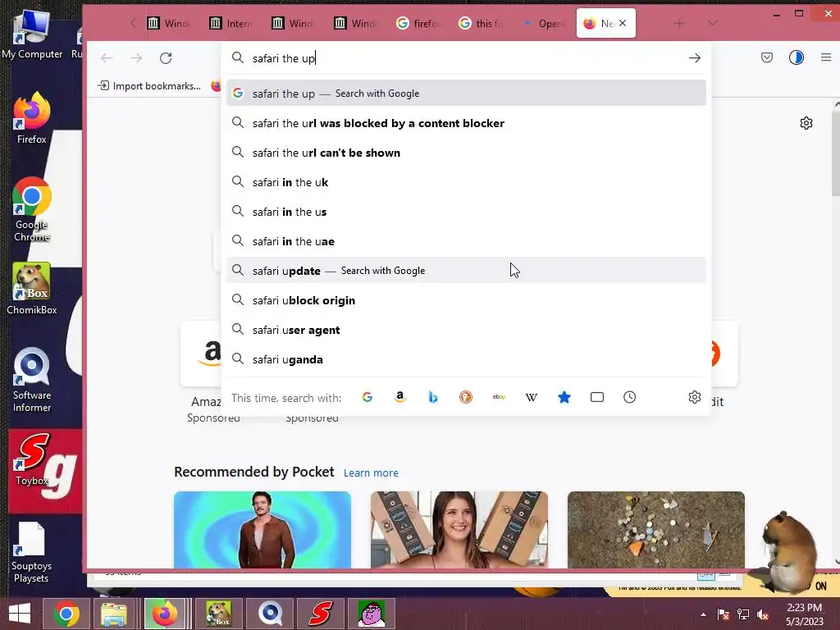Search open tabs via tab icon
Viewport: 840px width, 630px height.
click(597, 398)
